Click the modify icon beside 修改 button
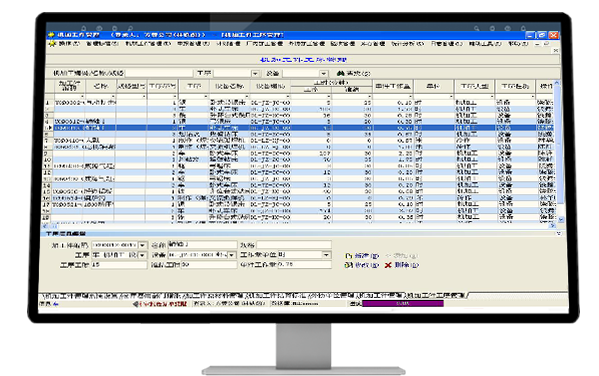This screenshot has width=599, height=376. coord(348,265)
